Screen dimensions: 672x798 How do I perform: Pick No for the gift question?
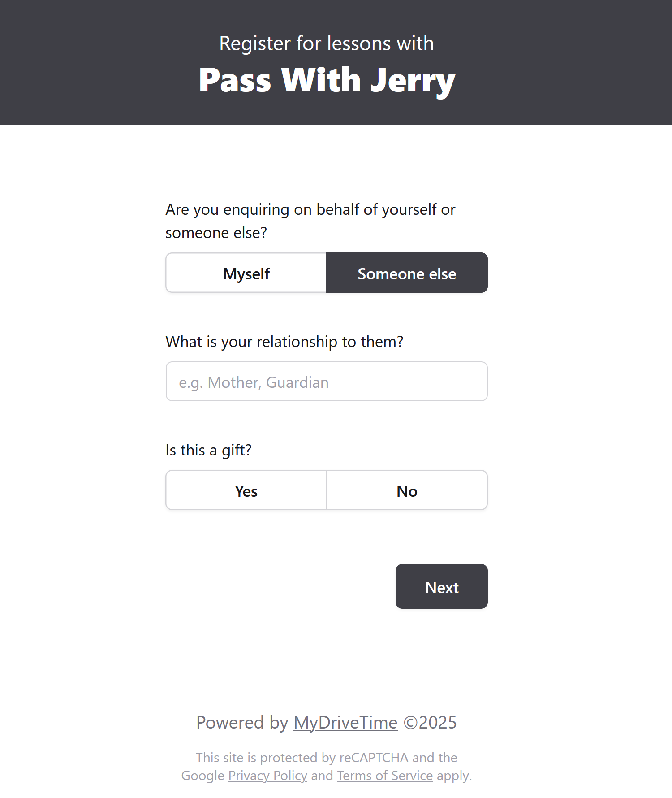(x=407, y=491)
